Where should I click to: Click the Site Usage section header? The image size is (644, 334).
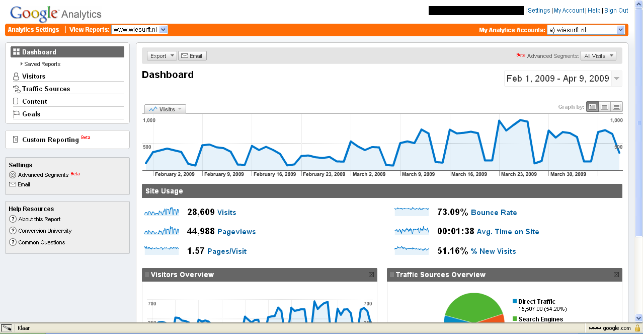pos(382,191)
